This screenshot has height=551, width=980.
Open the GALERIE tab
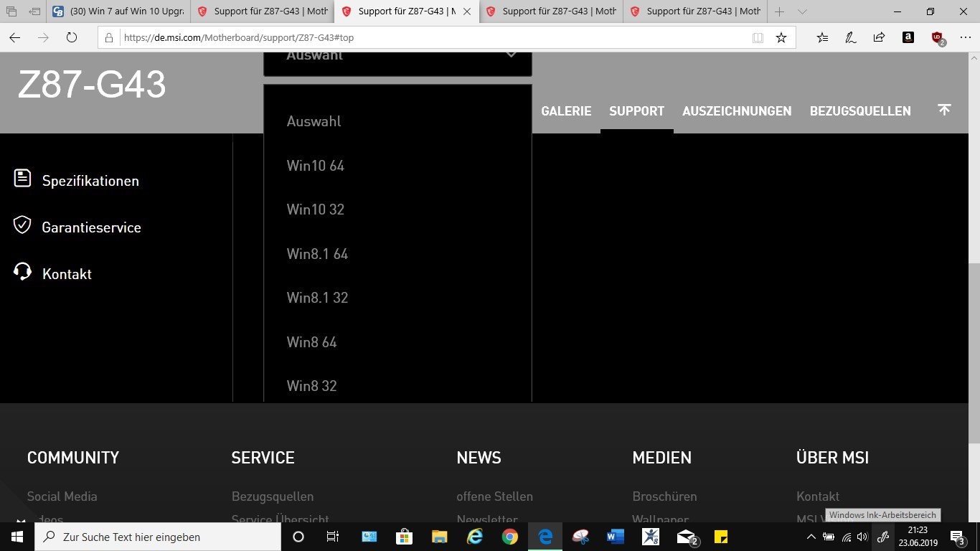point(566,111)
